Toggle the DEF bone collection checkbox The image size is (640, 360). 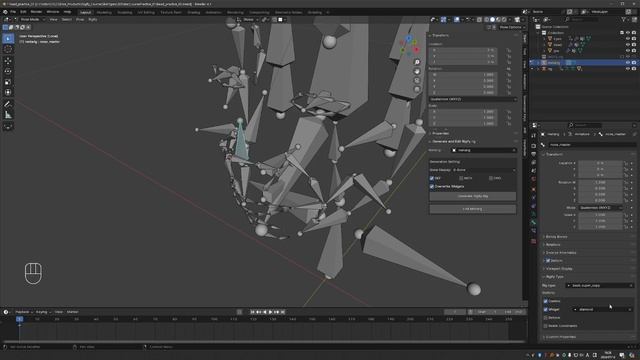click(432, 178)
